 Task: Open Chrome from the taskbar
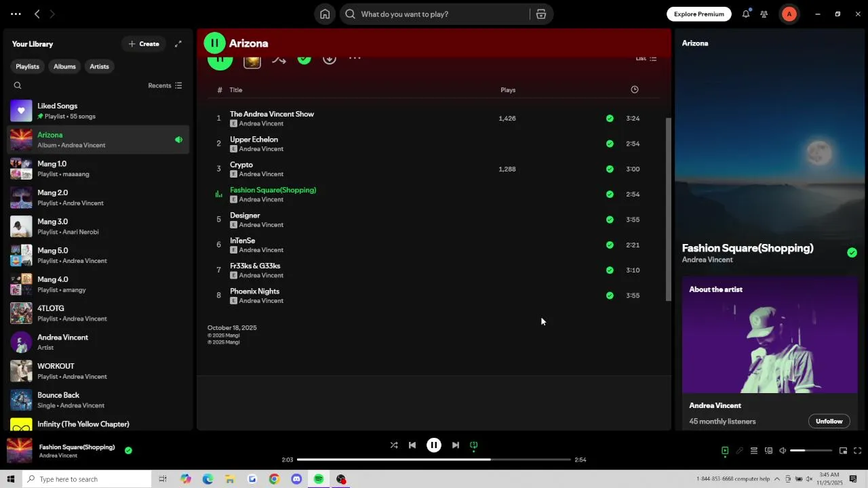274,479
